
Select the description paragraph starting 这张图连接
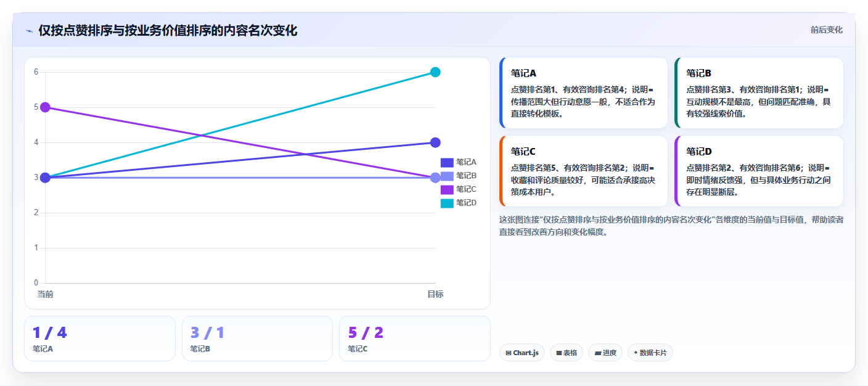click(671, 226)
